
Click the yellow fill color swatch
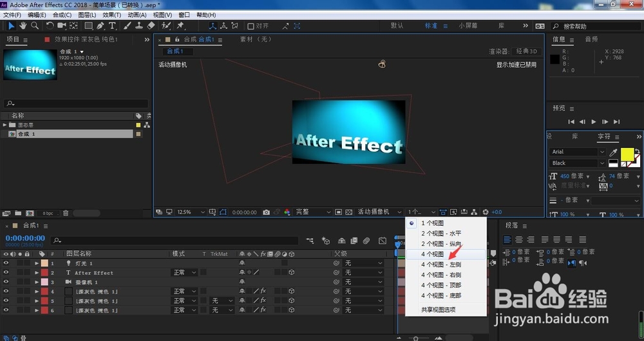click(x=627, y=154)
